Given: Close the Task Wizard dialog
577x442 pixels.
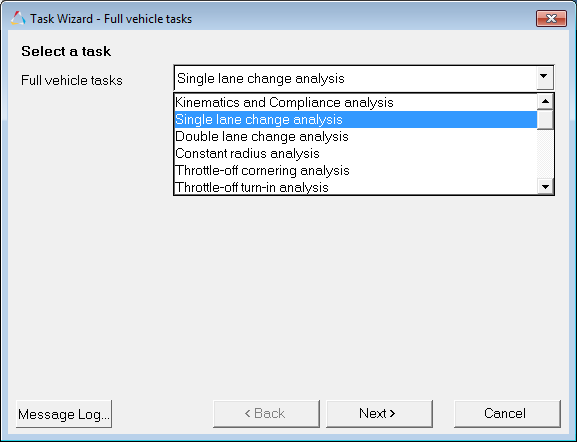Looking at the screenshot, I should coord(551,18).
